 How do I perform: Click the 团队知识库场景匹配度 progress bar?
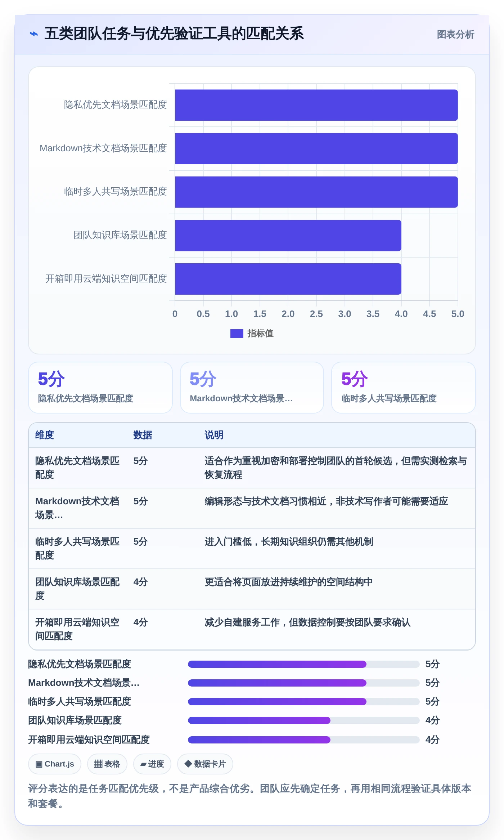coord(303,720)
